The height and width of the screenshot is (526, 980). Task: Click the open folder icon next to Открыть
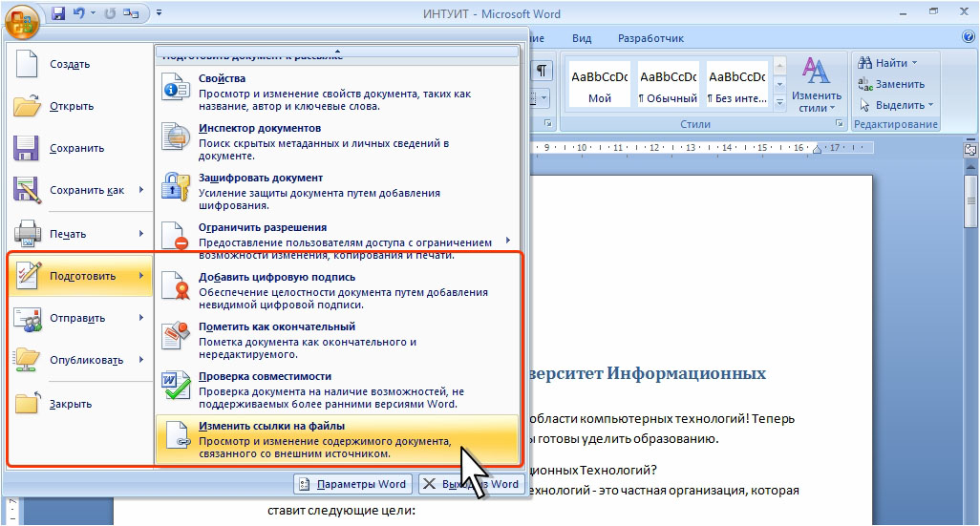(27, 106)
